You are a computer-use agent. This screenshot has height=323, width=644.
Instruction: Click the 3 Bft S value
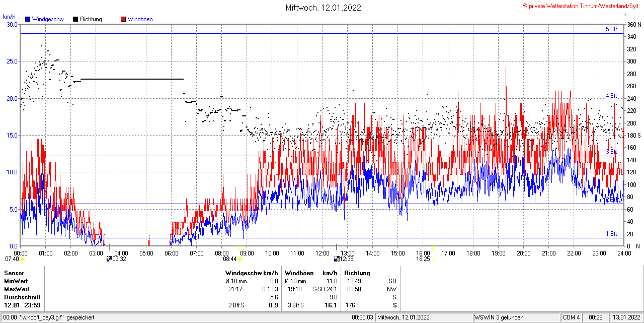point(296,305)
